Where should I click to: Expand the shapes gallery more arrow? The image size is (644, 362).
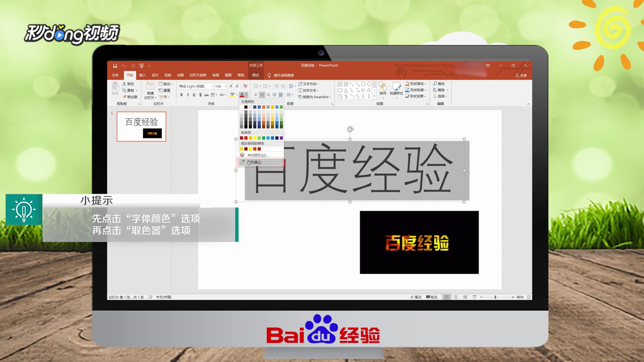[x=374, y=96]
